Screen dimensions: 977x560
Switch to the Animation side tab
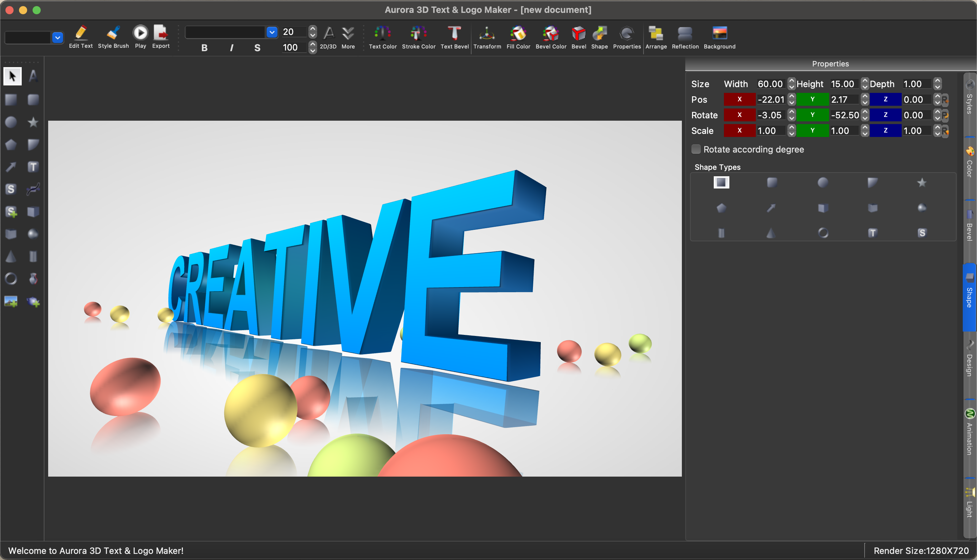[x=970, y=433]
